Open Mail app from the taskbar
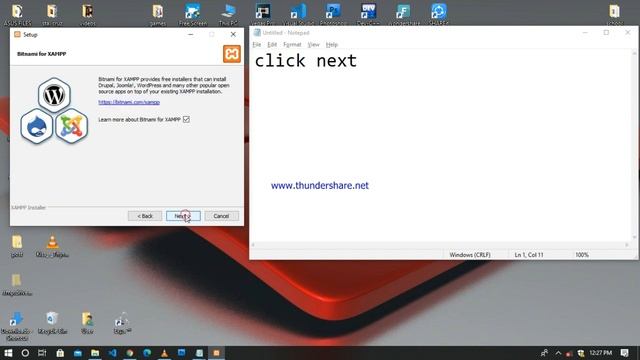640x360 pixels. 78,353
